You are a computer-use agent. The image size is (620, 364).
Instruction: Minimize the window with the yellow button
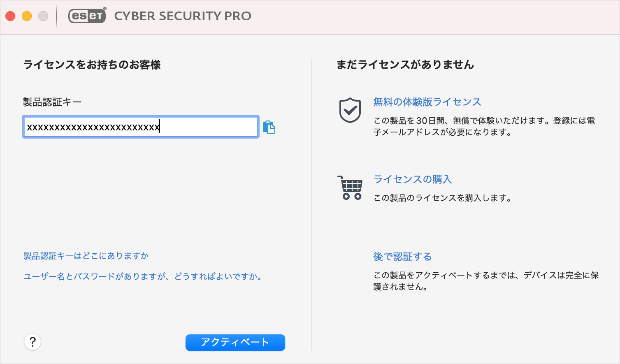27,16
